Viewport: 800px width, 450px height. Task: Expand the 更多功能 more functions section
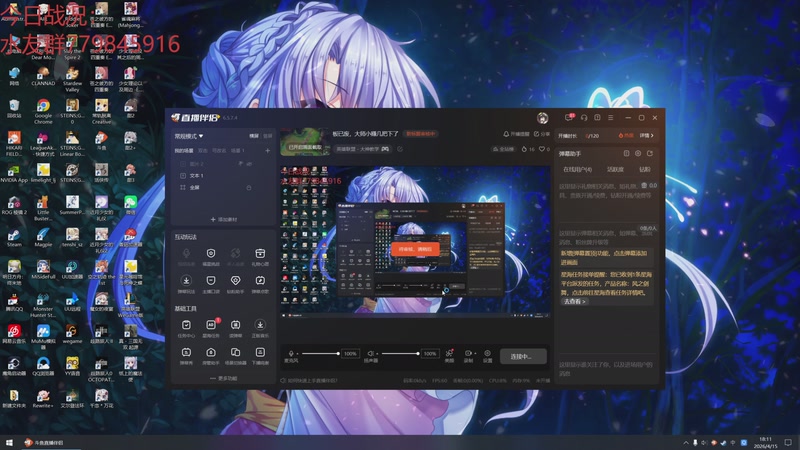click(x=223, y=379)
